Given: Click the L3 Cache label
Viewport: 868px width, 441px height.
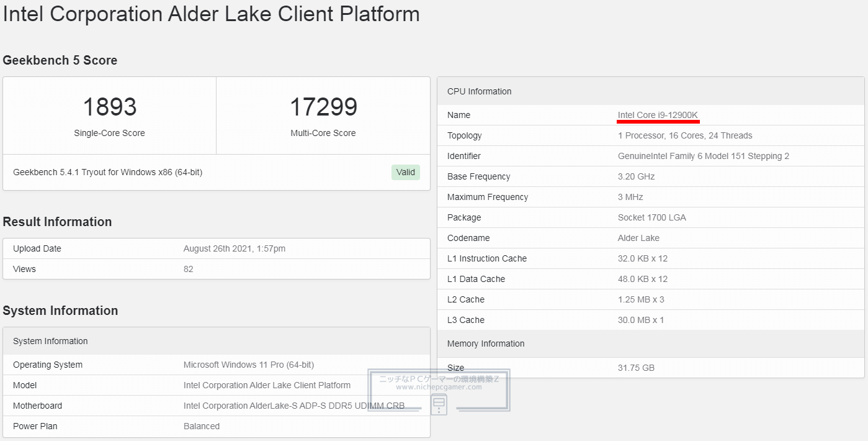Looking at the screenshot, I should [x=466, y=320].
